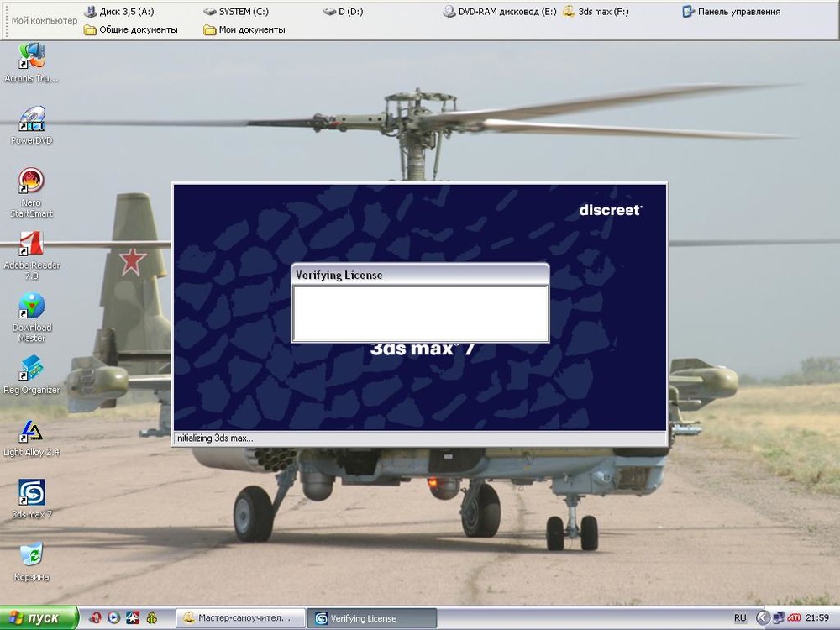Click the network computers tray icon
Screen dimensions: 840x630
[x=779, y=618]
